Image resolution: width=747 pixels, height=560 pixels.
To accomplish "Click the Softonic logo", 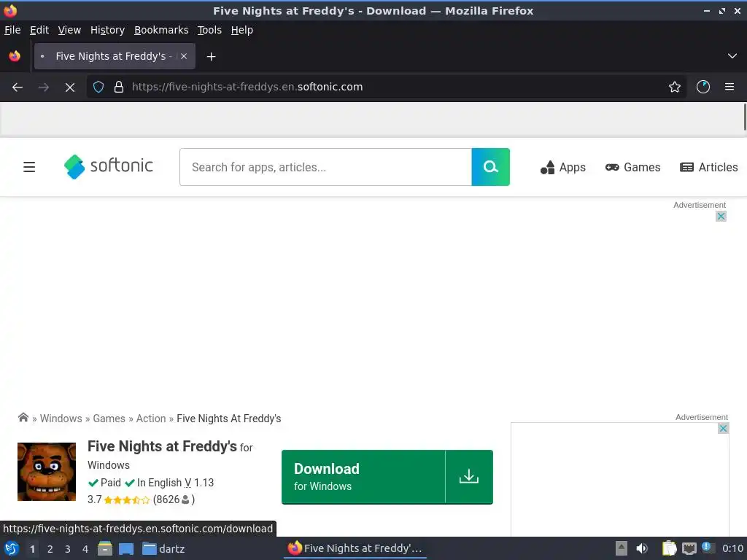I will point(109,167).
